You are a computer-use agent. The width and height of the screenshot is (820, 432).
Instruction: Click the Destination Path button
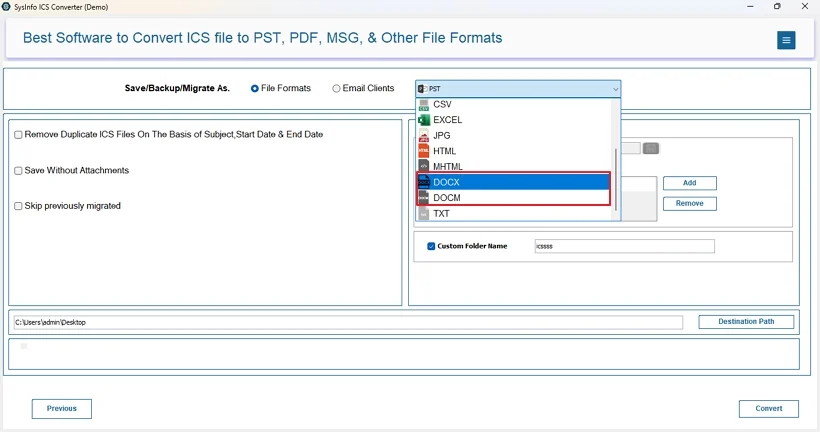[x=746, y=322]
